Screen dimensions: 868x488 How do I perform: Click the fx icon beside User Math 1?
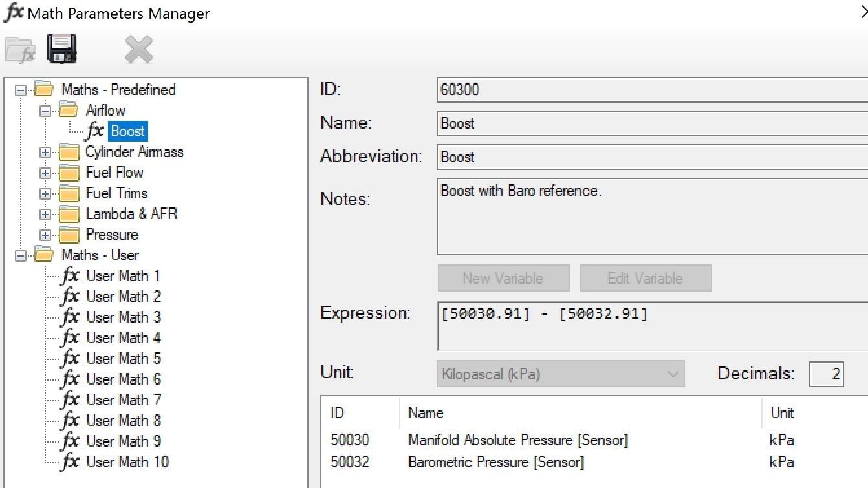(x=70, y=276)
